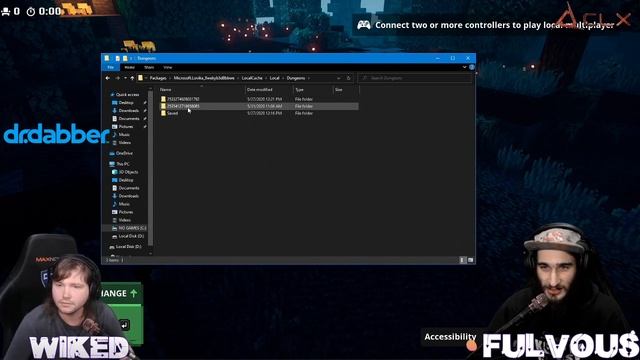Expand the ribbon with the chevron
Viewport: 640px width, 360px height.
pos(464,67)
